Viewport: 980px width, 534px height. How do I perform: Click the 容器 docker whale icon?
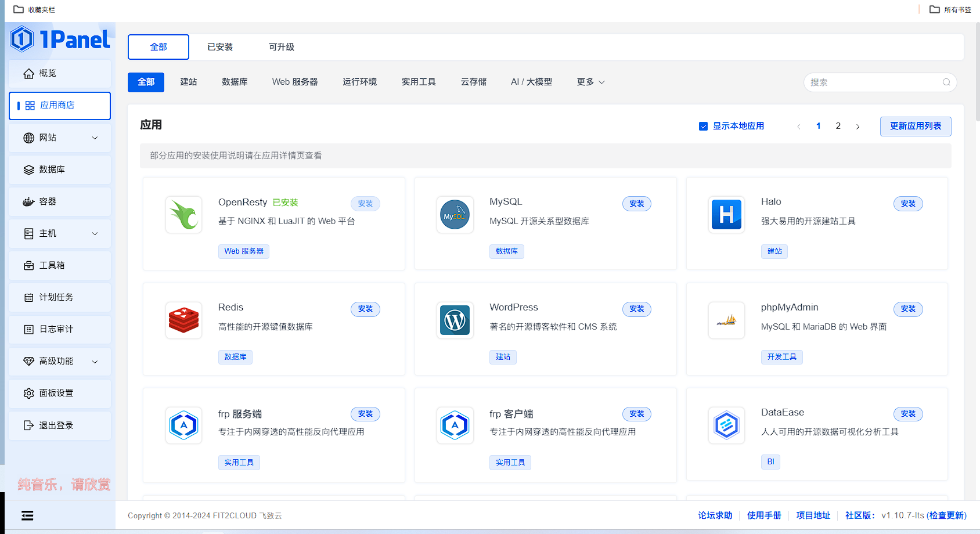point(28,201)
